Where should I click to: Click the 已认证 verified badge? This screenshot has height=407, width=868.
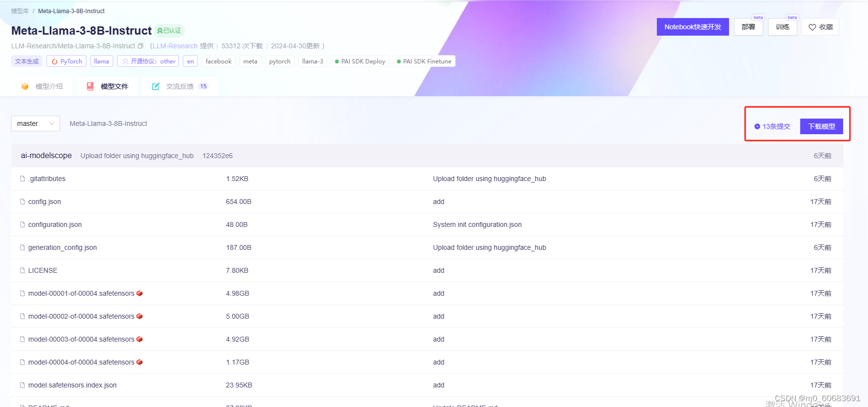pos(169,31)
